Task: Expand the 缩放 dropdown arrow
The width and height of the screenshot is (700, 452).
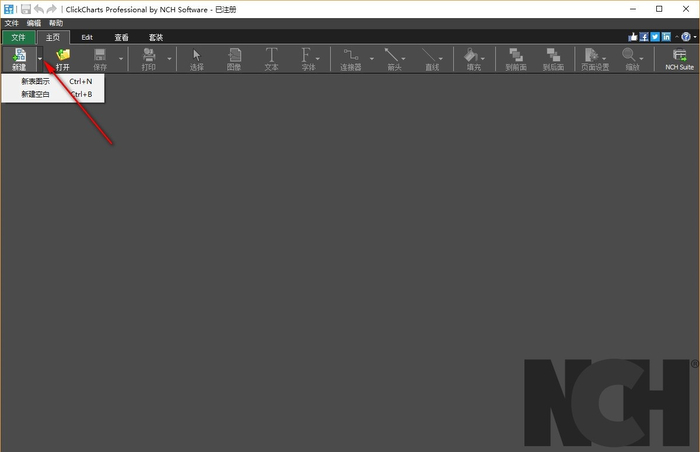Action: click(641, 59)
